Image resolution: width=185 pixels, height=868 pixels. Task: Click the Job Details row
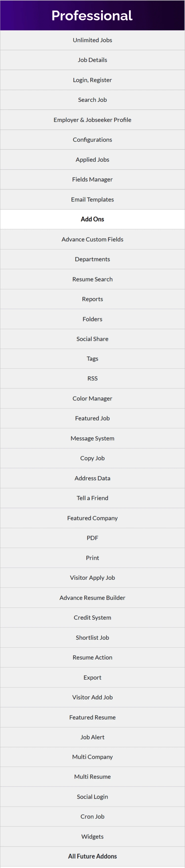tap(92, 60)
